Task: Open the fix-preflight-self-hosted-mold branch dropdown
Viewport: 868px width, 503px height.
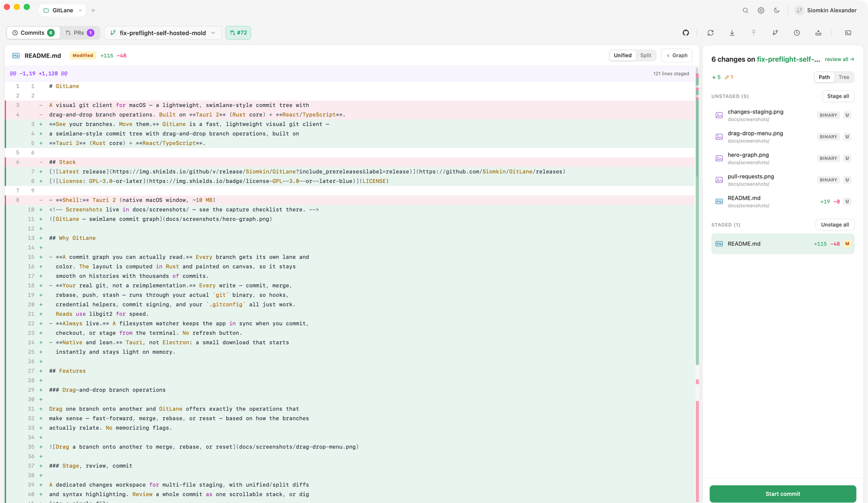Action: 163,33
